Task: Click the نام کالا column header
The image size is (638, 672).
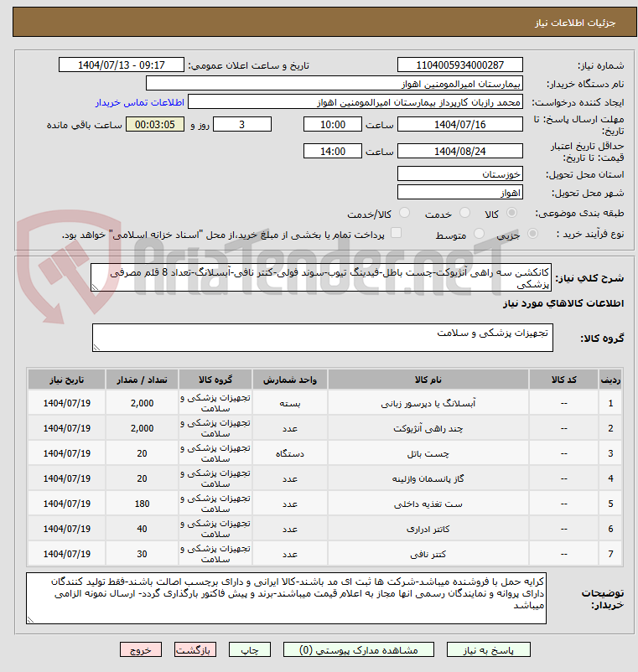Action: click(x=428, y=380)
